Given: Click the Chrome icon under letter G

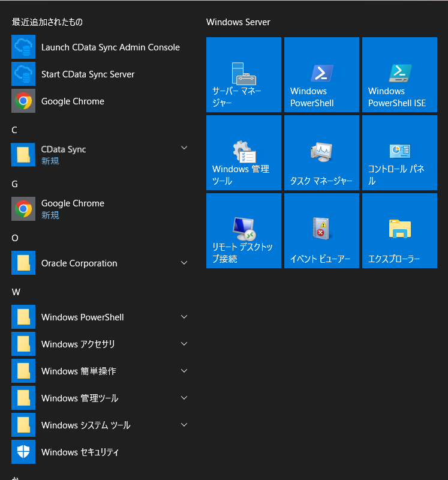Looking at the screenshot, I should point(23,209).
